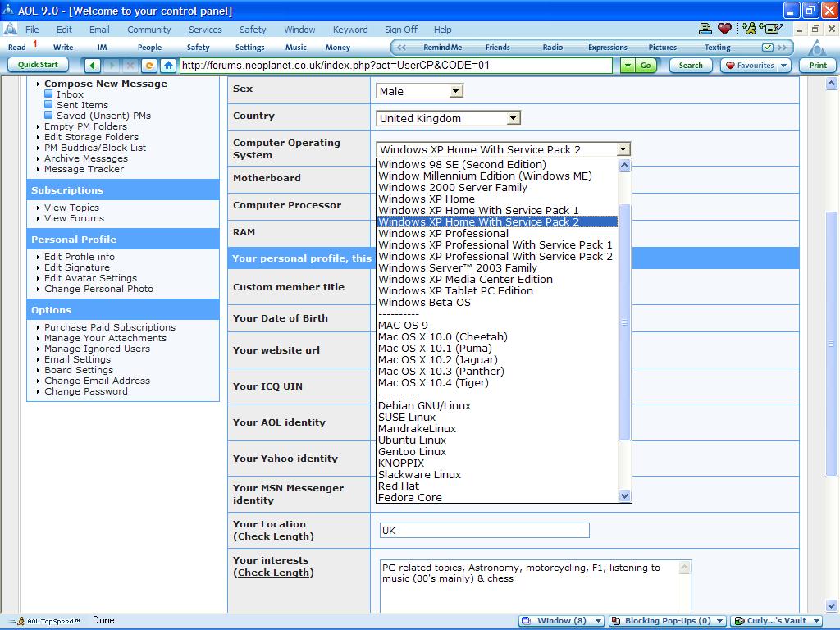Click the page scrollbar up arrow
This screenshot has width=840, height=630.
pos(831,83)
